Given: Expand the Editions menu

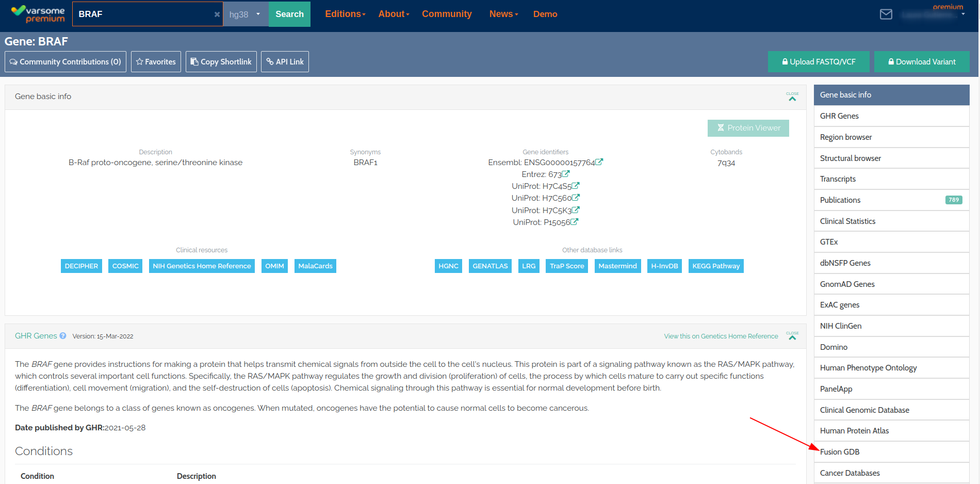Looking at the screenshot, I should [x=345, y=14].
